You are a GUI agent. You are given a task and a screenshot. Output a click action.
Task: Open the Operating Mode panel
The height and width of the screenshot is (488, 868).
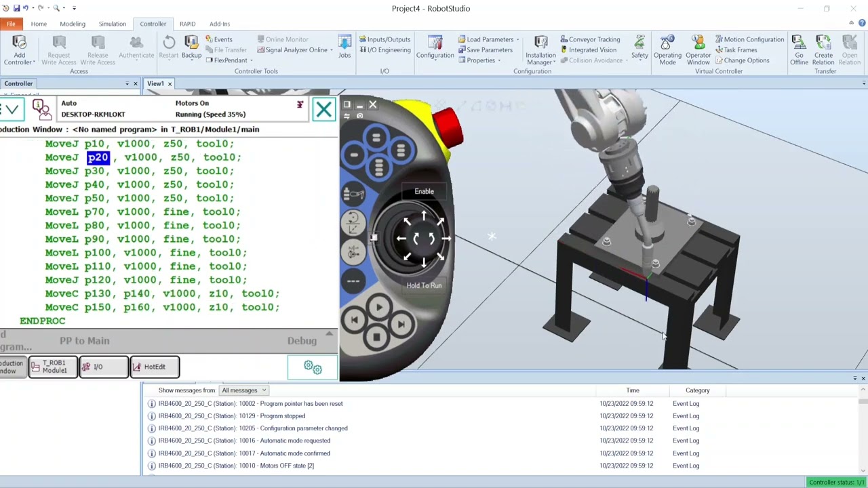coord(667,50)
